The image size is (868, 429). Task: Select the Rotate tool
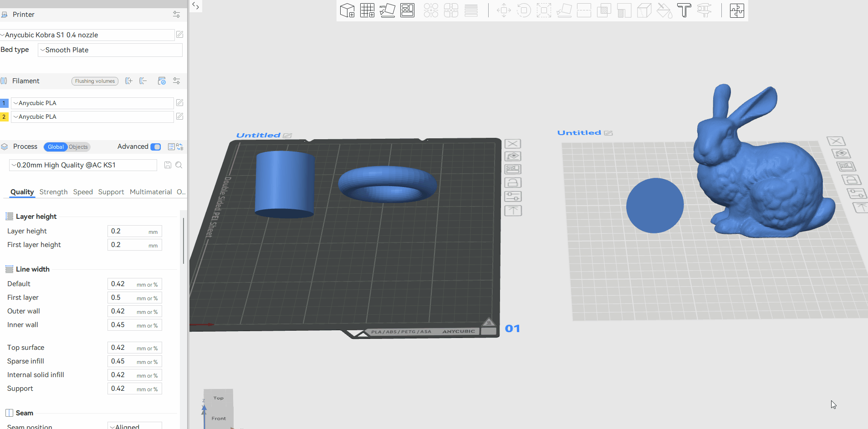pyautogui.click(x=524, y=10)
